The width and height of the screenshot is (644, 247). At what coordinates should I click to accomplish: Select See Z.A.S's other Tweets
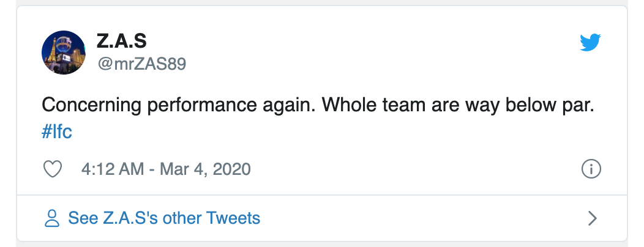tap(164, 218)
